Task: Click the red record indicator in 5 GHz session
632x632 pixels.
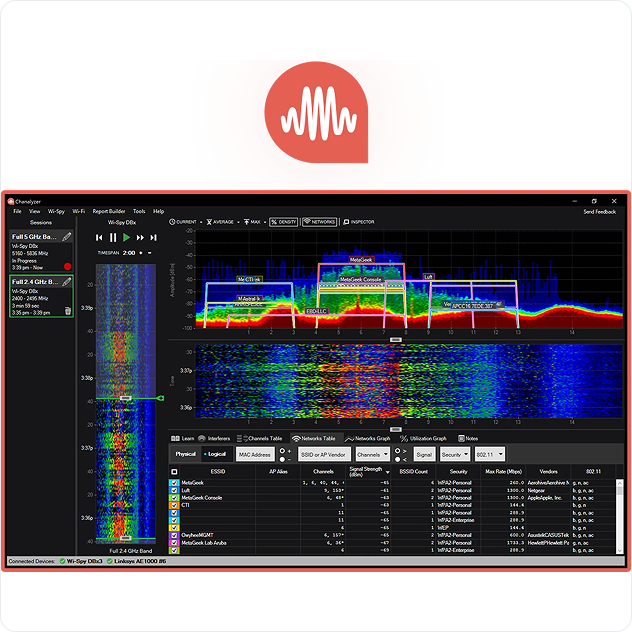Action: pos(67,266)
